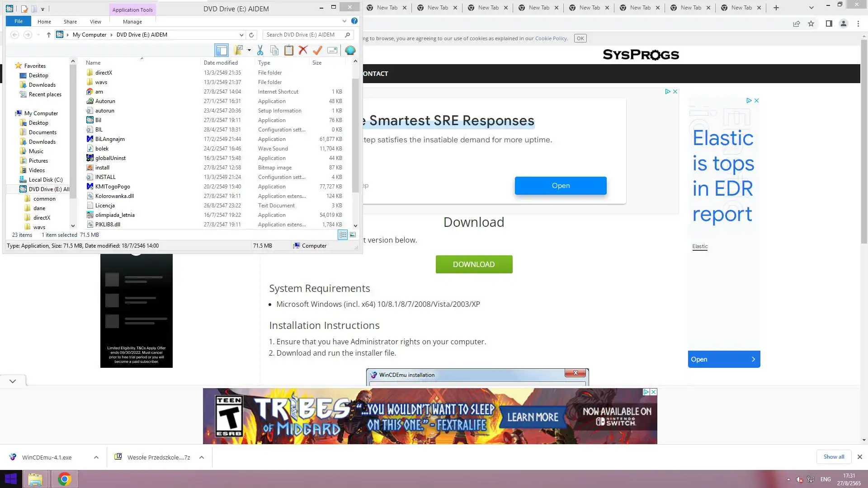Screen dimensions: 868x488
Task: Open WinCDEmu-4.1.exe download options arrow
Action: [x=96, y=457]
